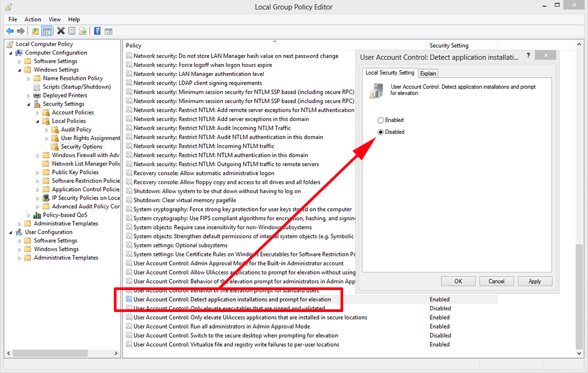
Task: Select the Disabled radio button
Action: pos(381,132)
